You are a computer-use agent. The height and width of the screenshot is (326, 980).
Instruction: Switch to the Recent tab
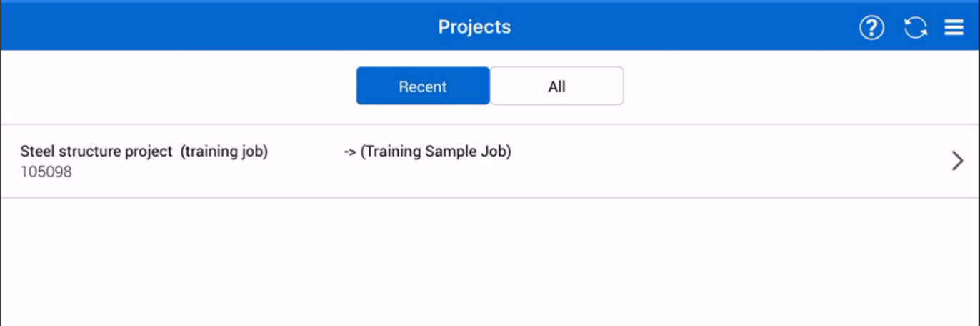tap(423, 87)
